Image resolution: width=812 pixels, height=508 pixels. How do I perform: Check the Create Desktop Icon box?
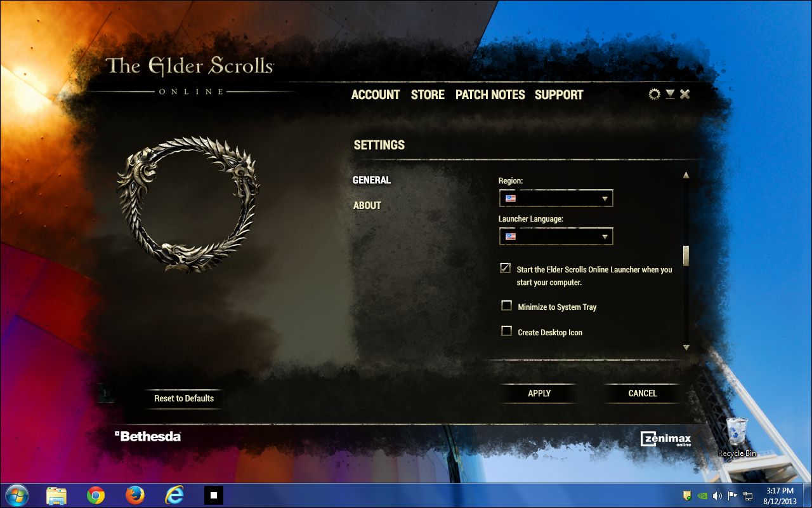click(506, 331)
